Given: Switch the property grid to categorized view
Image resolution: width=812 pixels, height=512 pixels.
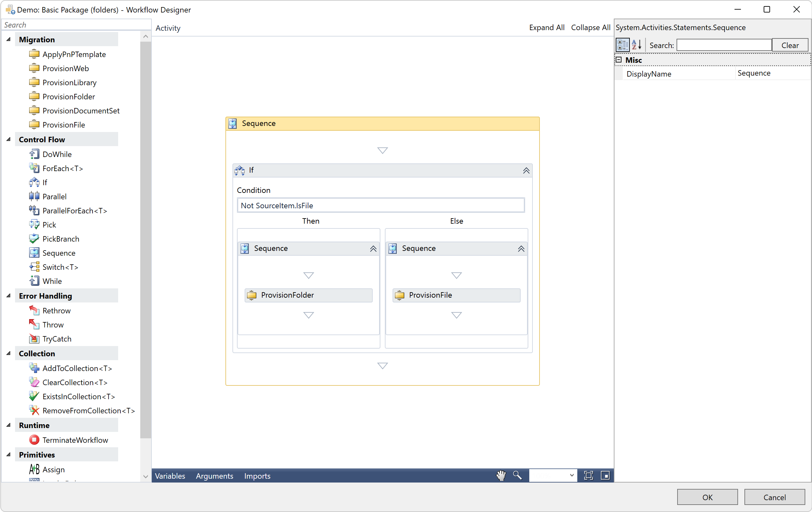Looking at the screenshot, I should 622,45.
